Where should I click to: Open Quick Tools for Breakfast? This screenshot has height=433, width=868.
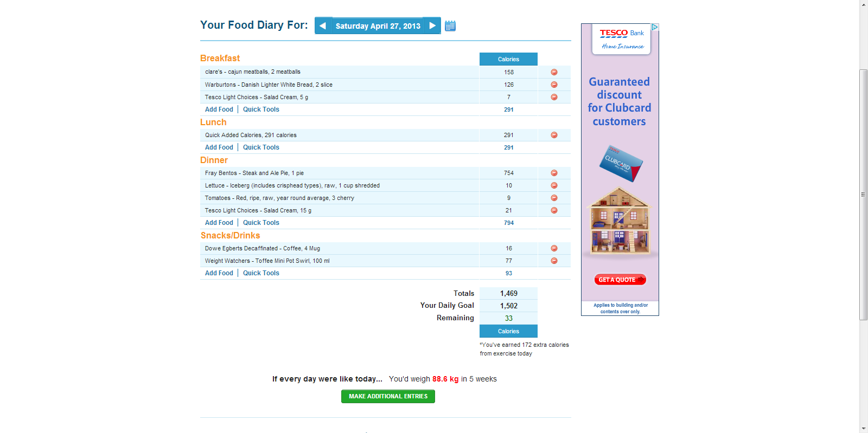coord(261,109)
